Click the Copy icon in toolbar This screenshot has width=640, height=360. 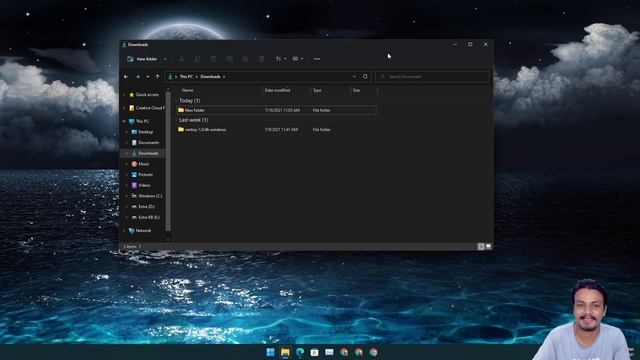[x=197, y=59]
